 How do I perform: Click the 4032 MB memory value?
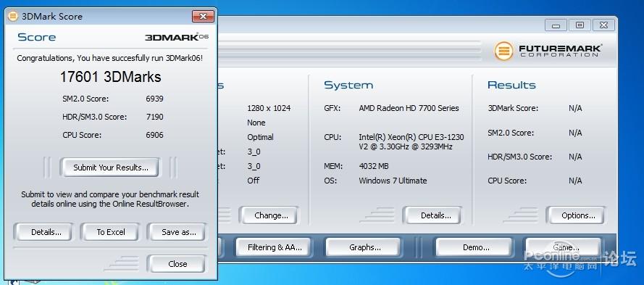pos(373,166)
